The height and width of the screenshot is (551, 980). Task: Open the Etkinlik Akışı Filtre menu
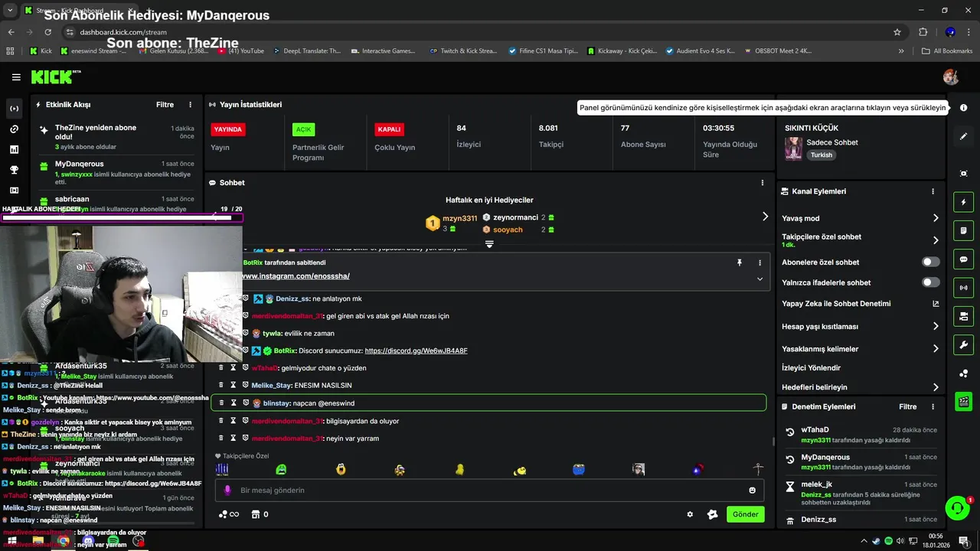(165, 105)
